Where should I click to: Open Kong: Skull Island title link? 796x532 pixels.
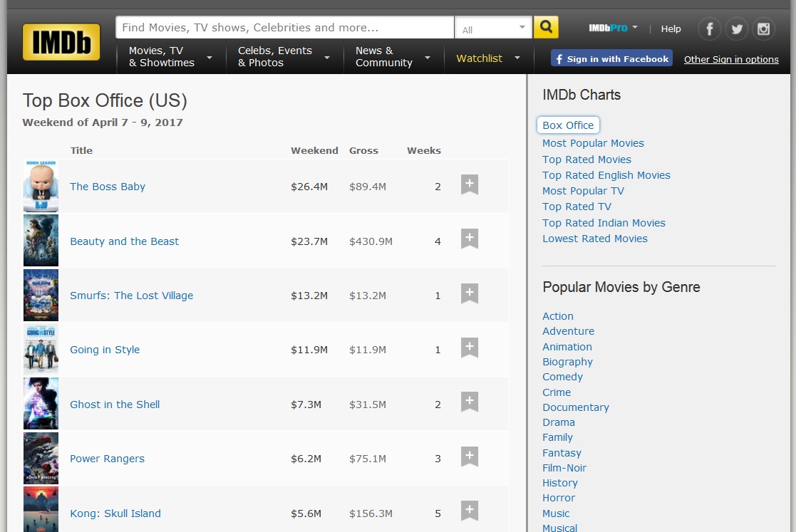pyautogui.click(x=115, y=513)
